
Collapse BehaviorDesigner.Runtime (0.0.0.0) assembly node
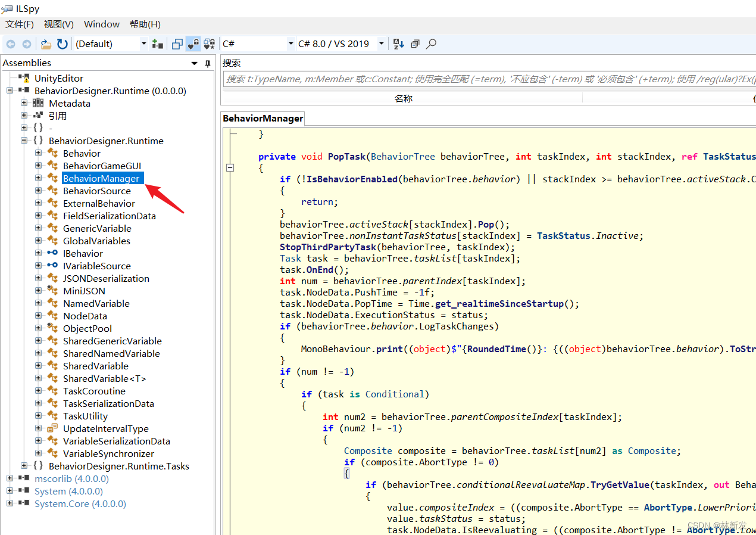10,91
